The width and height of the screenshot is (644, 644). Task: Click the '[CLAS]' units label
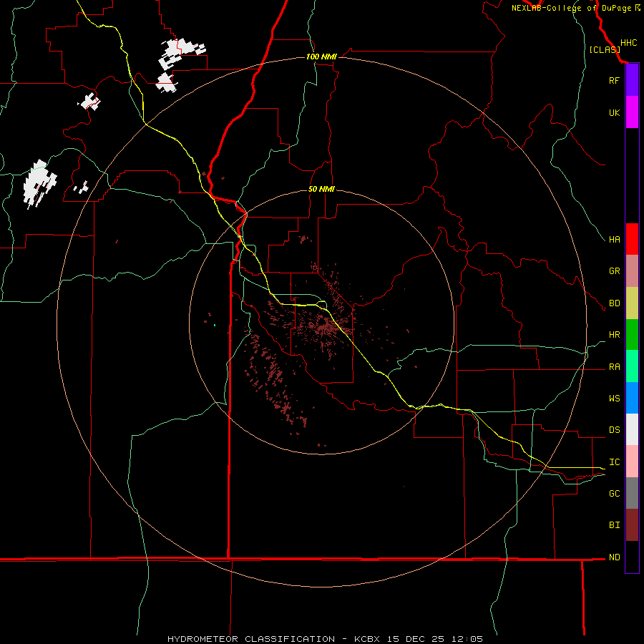coord(605,50)
